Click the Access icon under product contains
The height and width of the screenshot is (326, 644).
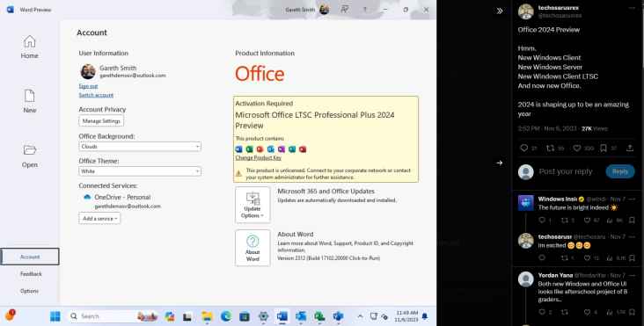pyautogui.click(x=303, y=149)
